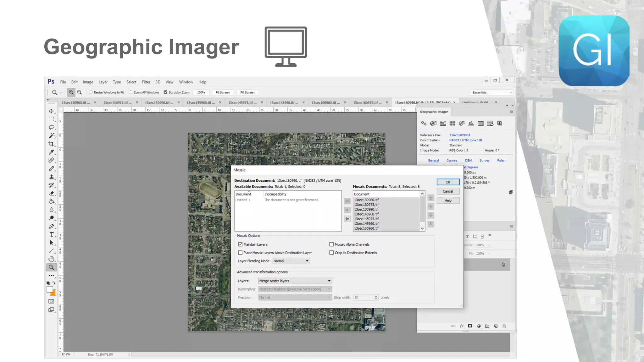Viewport: 644px width, 362px height.
Task: Open the Layers Merge raster layers dropdown
Action: pyautogui.click(x=295, y=281)
